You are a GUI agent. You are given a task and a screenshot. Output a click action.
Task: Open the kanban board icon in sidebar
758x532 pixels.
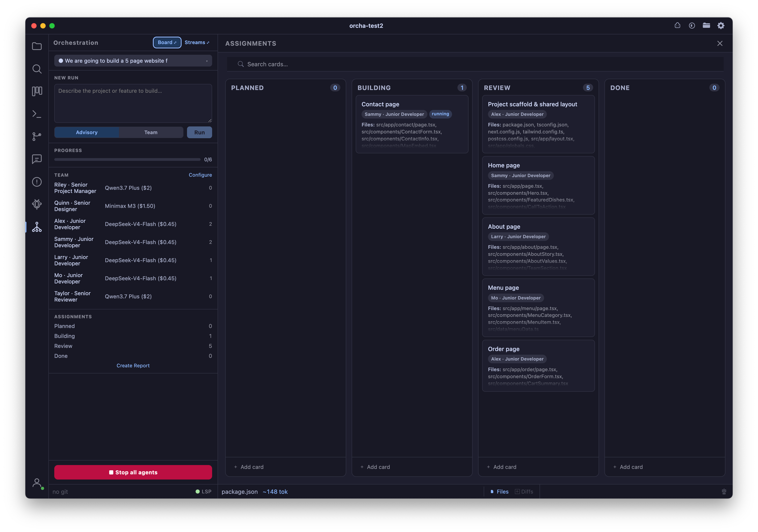37,91
